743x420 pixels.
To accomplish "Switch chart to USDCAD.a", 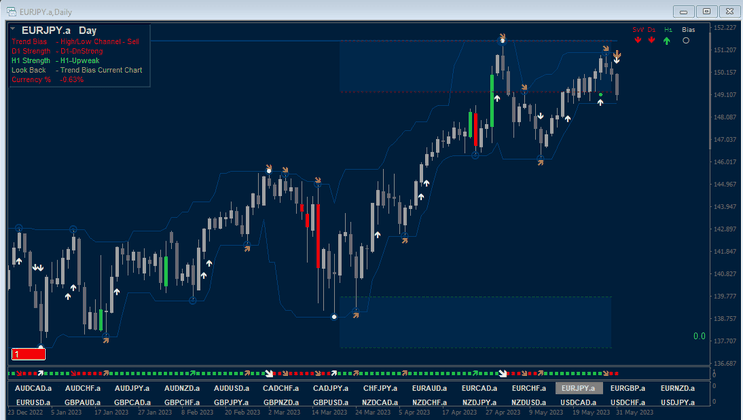I will click(579, 402).
